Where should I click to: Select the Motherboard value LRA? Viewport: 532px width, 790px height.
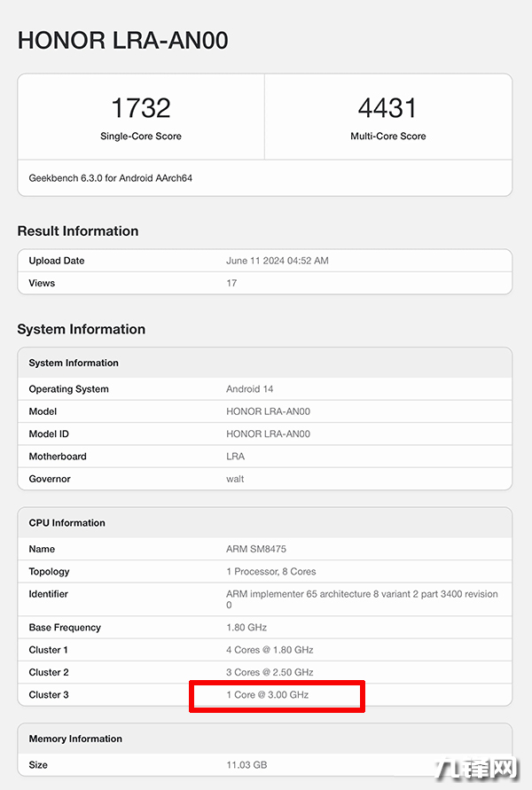tap(235, 457)
